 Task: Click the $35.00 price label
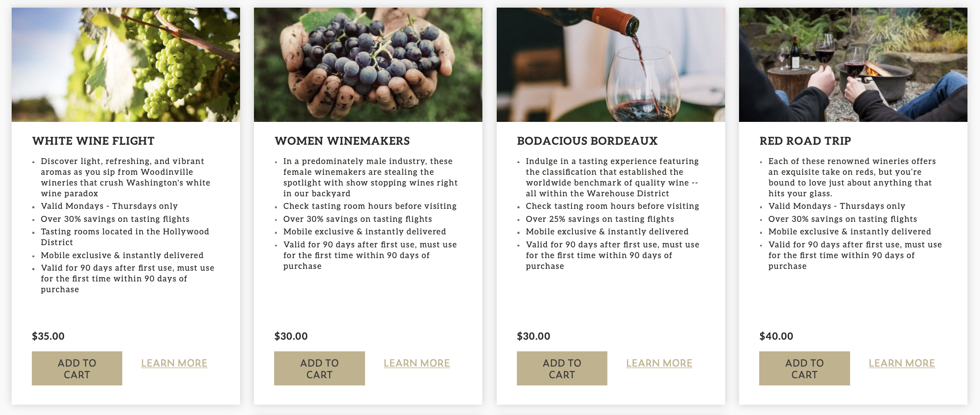click(48, 336)
